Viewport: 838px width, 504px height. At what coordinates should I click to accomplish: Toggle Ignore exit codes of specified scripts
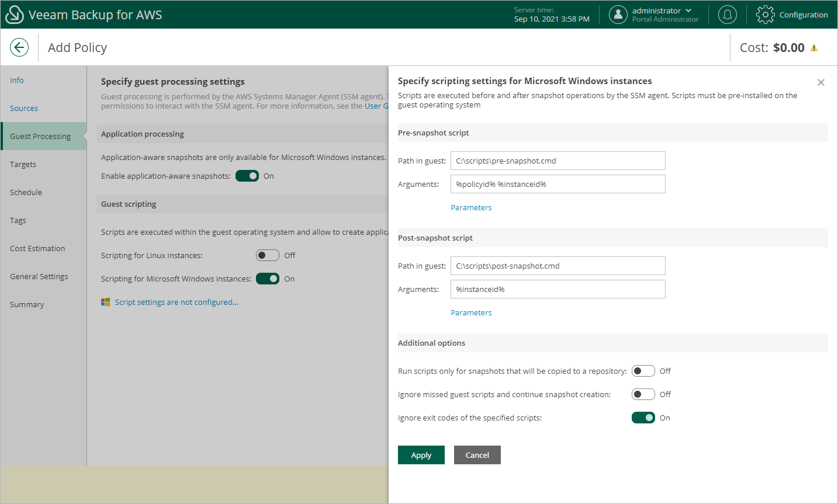pos(643,418)
